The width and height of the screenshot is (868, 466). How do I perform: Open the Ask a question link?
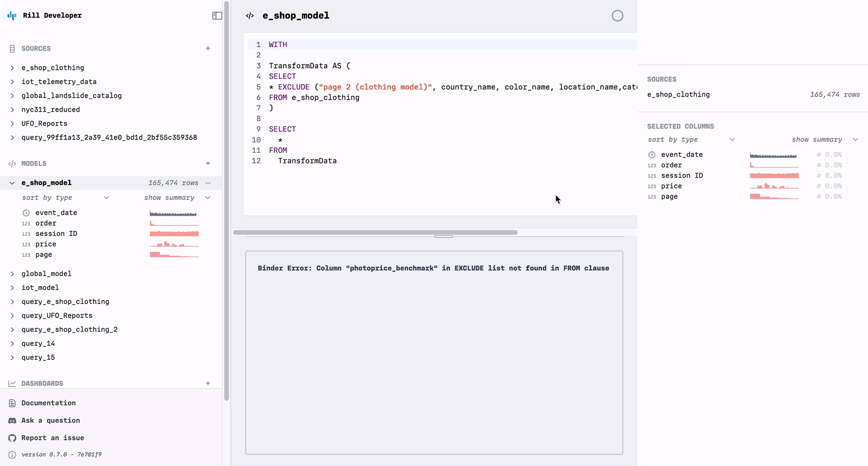pos(51,420)
